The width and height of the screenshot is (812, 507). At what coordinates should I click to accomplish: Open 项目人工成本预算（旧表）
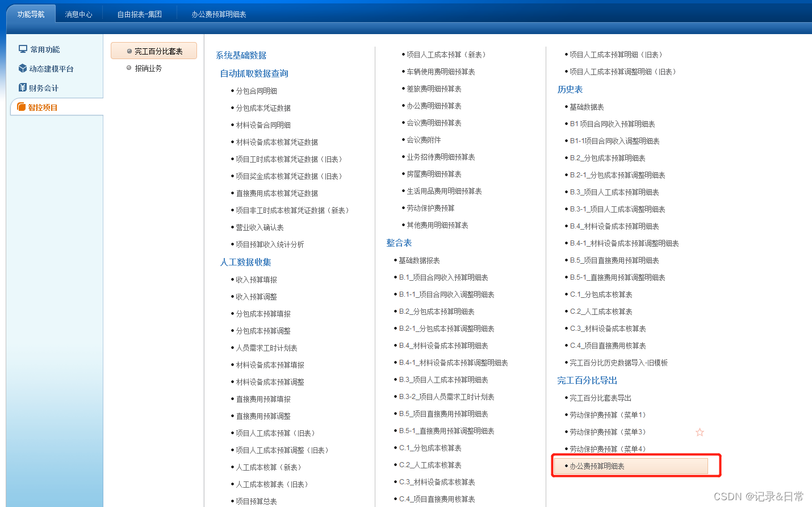(275, 433)
